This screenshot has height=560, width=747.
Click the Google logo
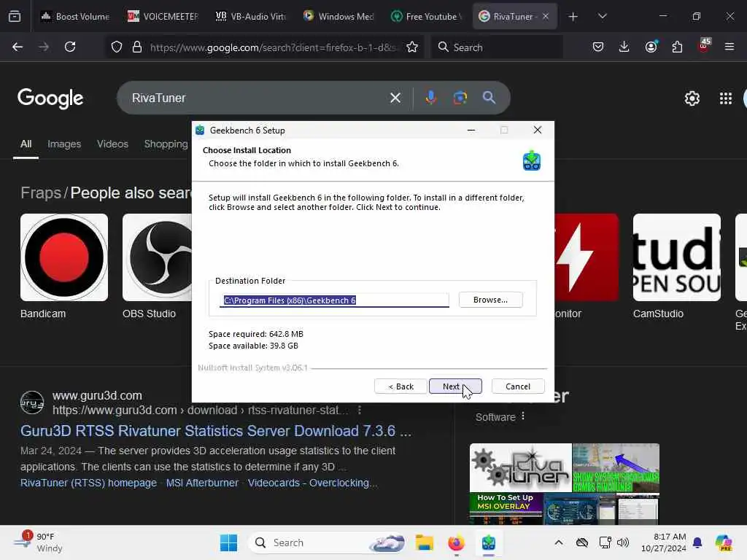(x=50, y=98)
